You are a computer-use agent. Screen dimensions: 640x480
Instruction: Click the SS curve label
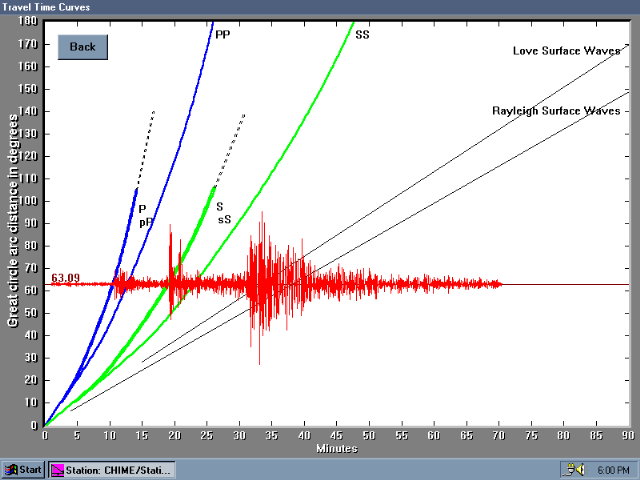362,34
